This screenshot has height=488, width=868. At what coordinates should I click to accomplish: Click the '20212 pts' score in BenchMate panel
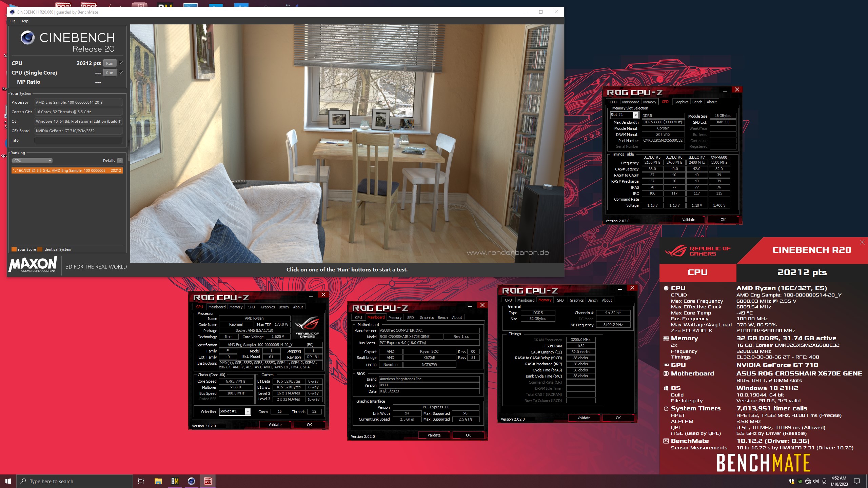802,272
